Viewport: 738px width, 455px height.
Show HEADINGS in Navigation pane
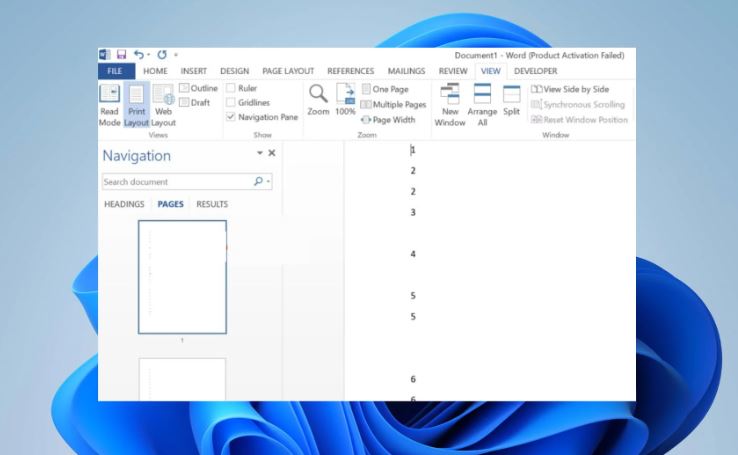[124, 204]
